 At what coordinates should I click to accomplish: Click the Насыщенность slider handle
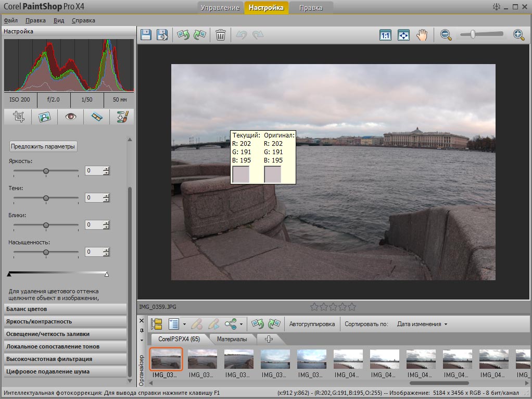click(x=46, y=252)
